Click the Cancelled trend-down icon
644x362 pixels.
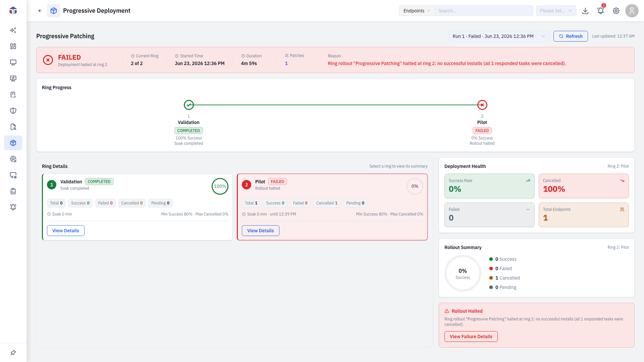(x=622, y=181)
